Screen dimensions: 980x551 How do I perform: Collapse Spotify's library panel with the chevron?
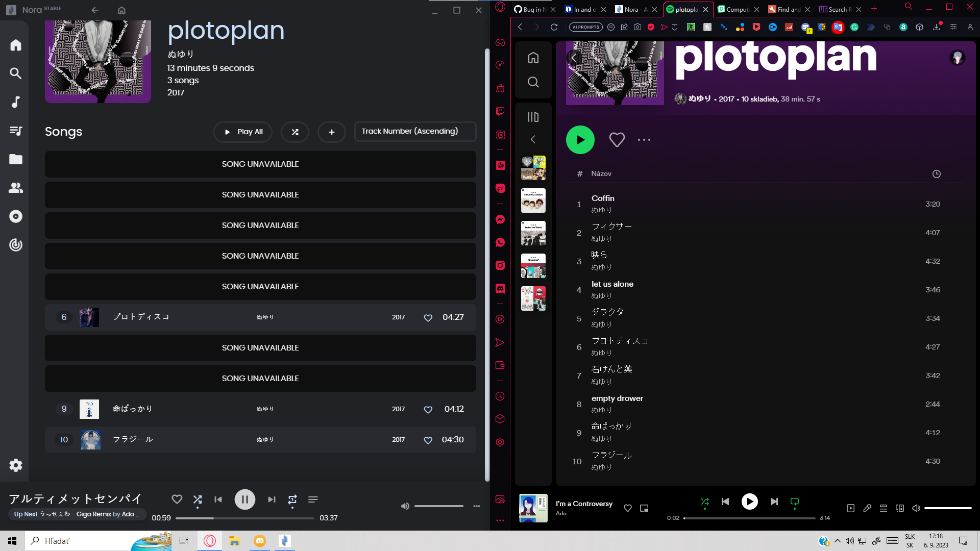point(533,139)
